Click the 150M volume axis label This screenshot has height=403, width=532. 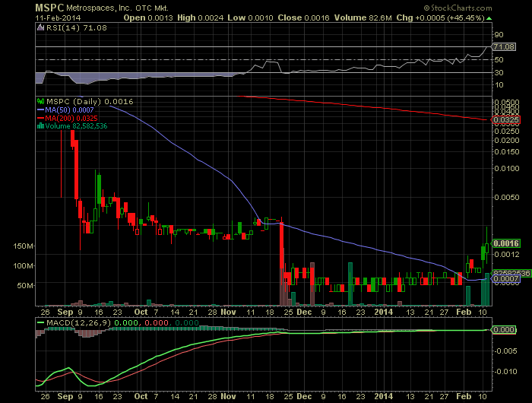pyautogui.click(x=23, y=246)
